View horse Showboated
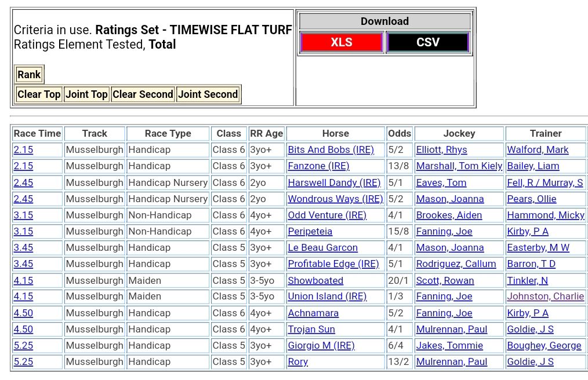 (x=315, y=280)
